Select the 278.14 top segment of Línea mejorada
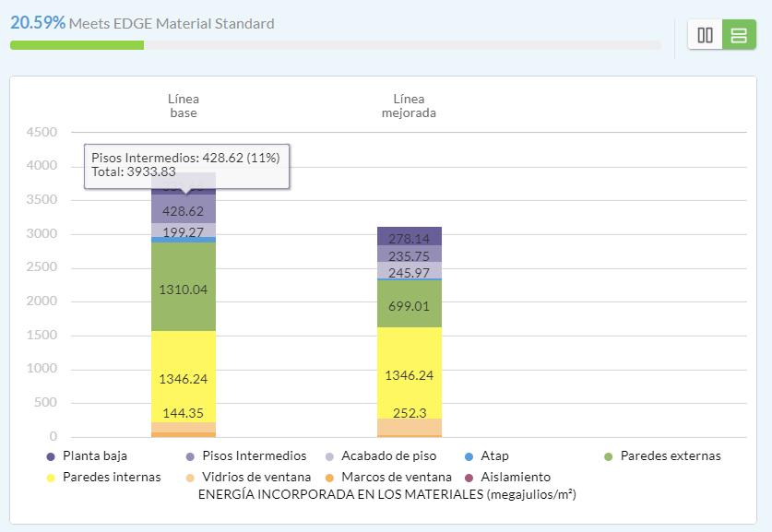Screen dimensions: 772x532 (409, 236)
